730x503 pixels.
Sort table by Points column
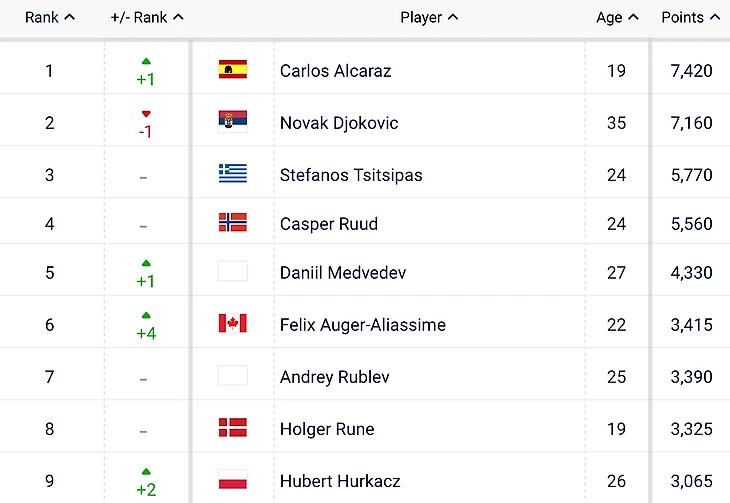[689, 17]
